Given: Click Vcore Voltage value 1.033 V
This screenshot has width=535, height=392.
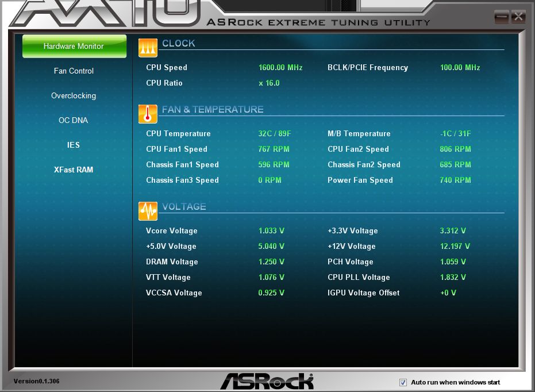Looking at the screenshot, I should pyautogui.click(x=271, y=230).
